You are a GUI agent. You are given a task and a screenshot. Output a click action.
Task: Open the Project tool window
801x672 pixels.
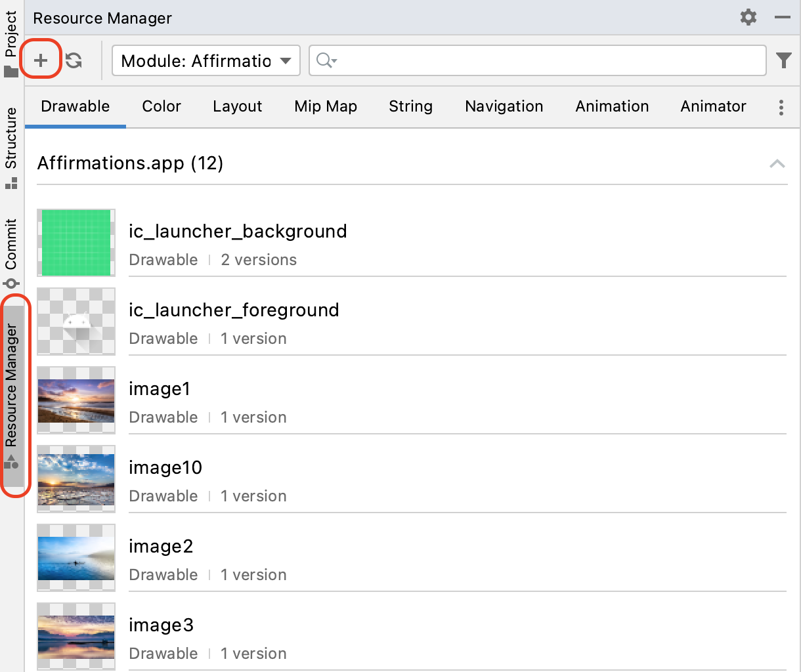11,43
